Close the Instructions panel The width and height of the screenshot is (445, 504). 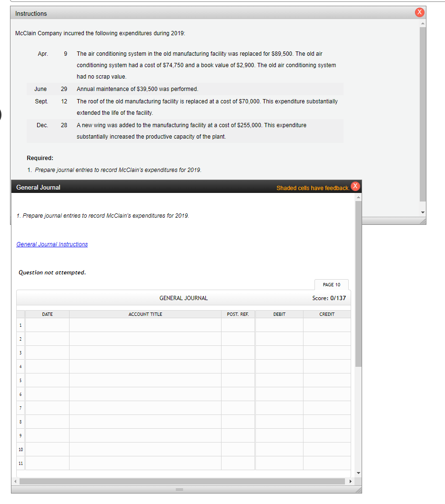419,12
